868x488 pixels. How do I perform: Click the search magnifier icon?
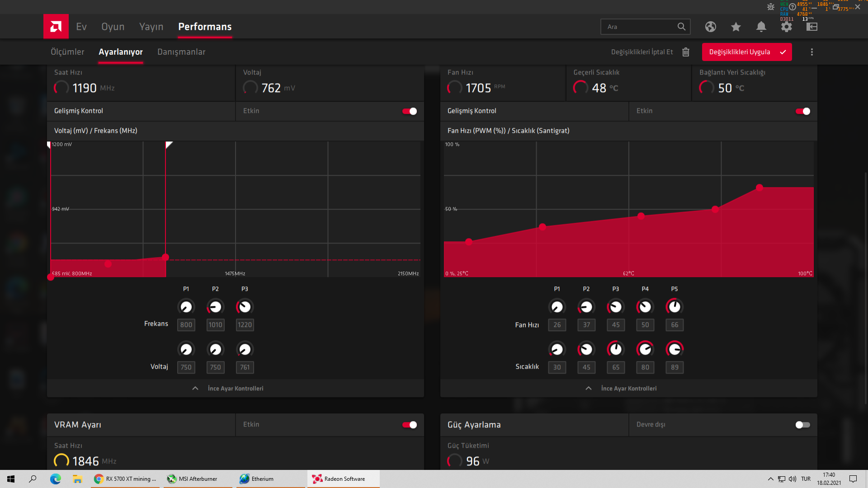point(681,27)
